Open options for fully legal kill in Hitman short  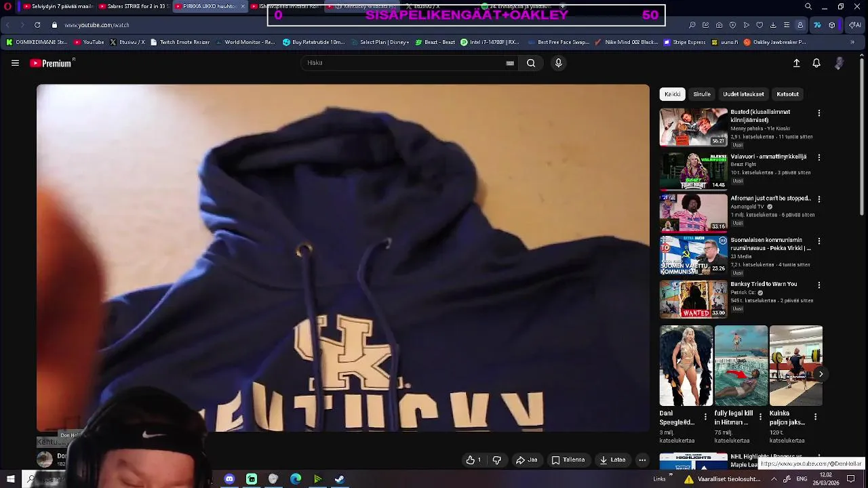760,417
